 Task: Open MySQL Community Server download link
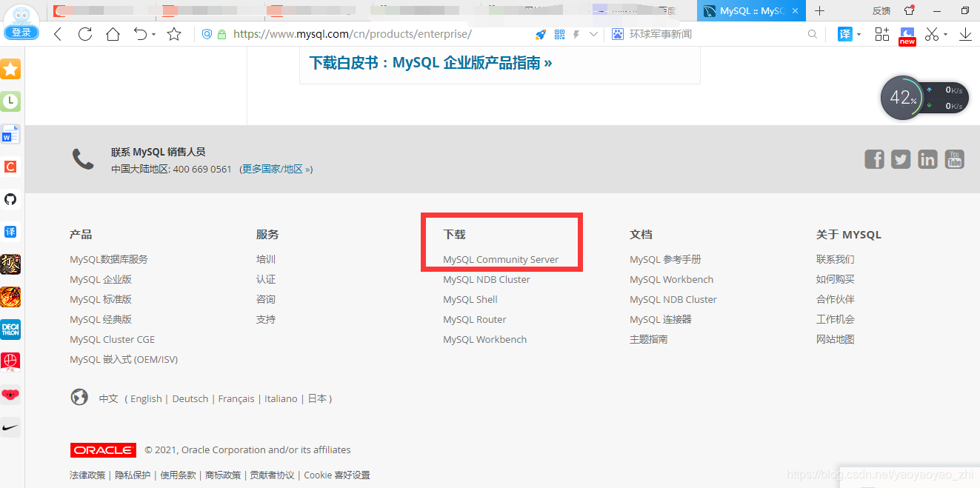pos(501,259)
